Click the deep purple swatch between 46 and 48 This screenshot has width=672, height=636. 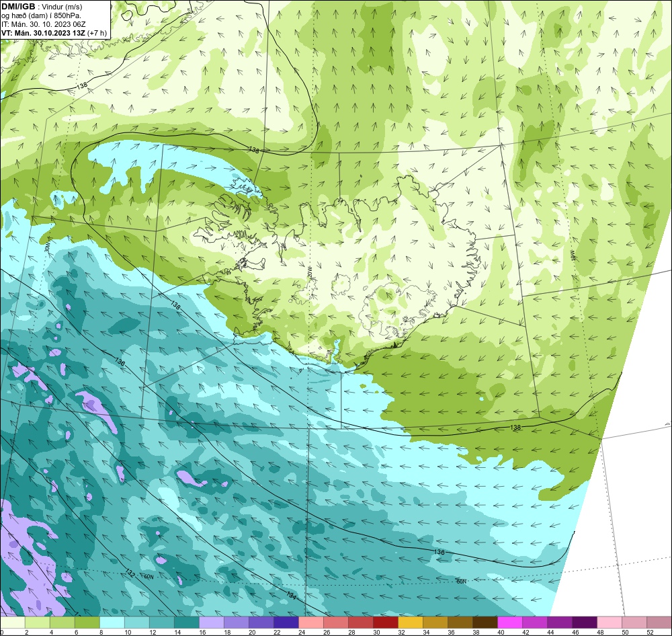(x=585, y=621)
